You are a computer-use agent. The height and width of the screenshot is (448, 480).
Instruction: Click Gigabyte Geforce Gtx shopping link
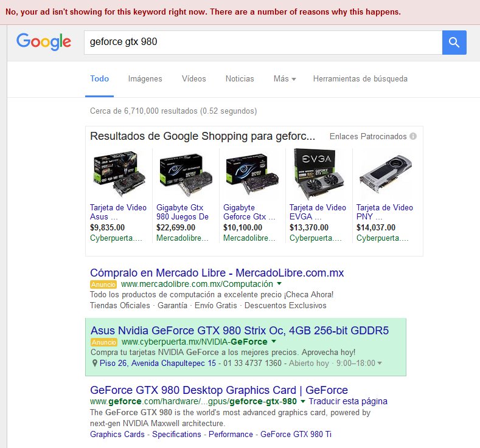point(249,212)
